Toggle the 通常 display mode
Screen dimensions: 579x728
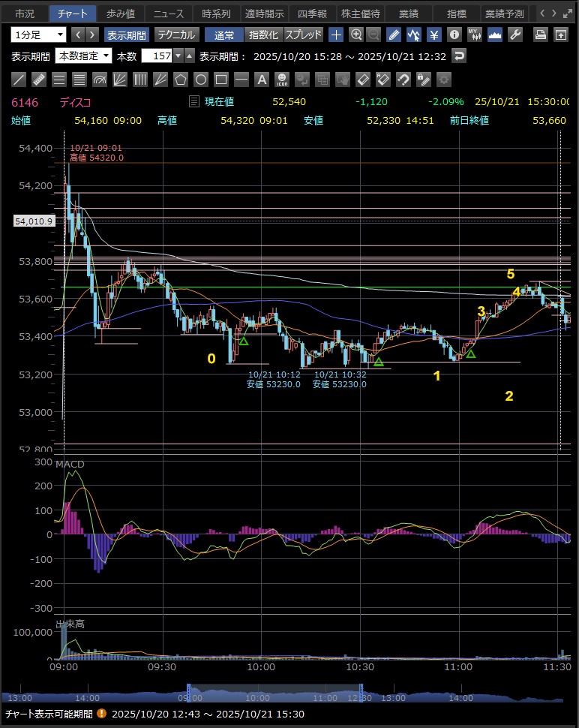point(224,35)
